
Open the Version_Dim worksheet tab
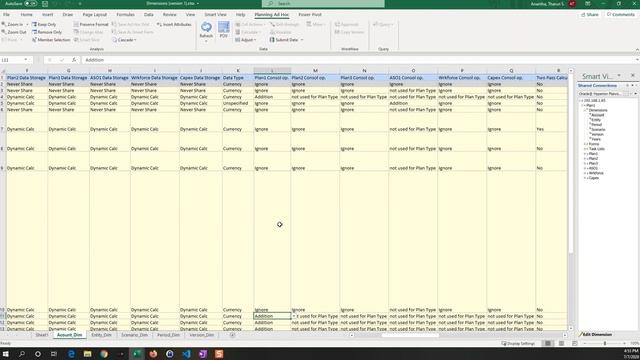coord(202,335)
